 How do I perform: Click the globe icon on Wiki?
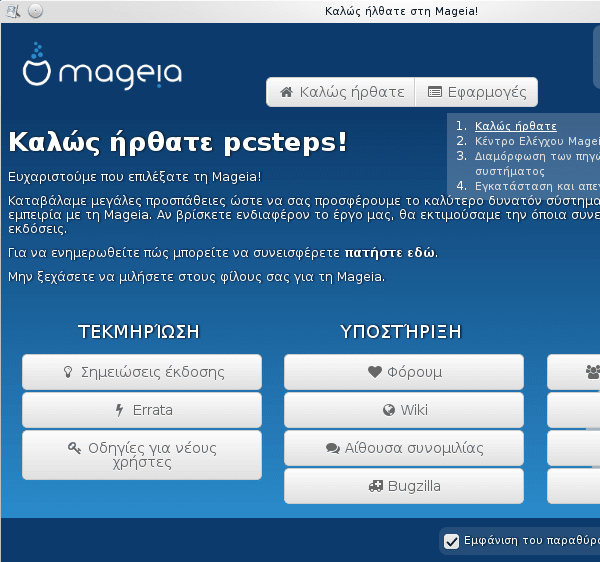pyautogui.click(x=389, y=410)
